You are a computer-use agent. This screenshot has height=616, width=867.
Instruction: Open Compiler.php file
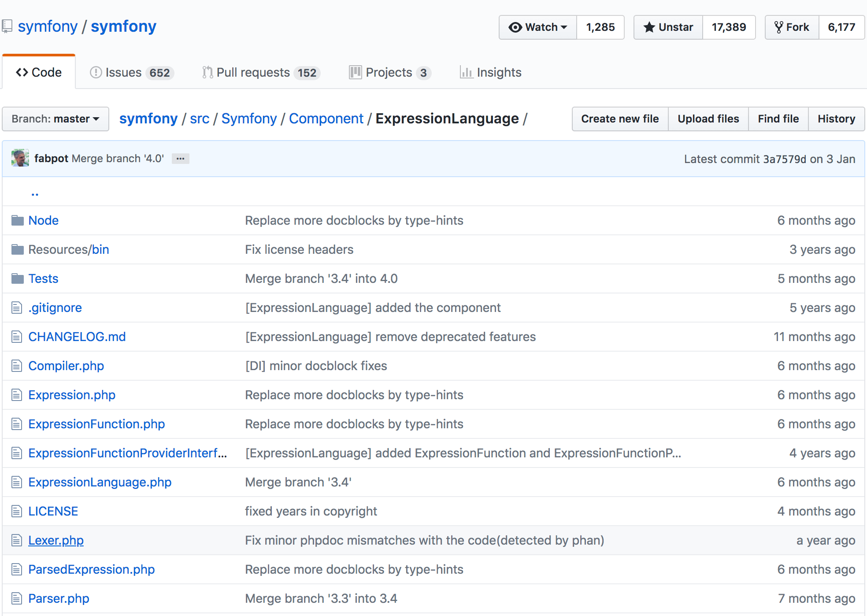pos(66,366)
